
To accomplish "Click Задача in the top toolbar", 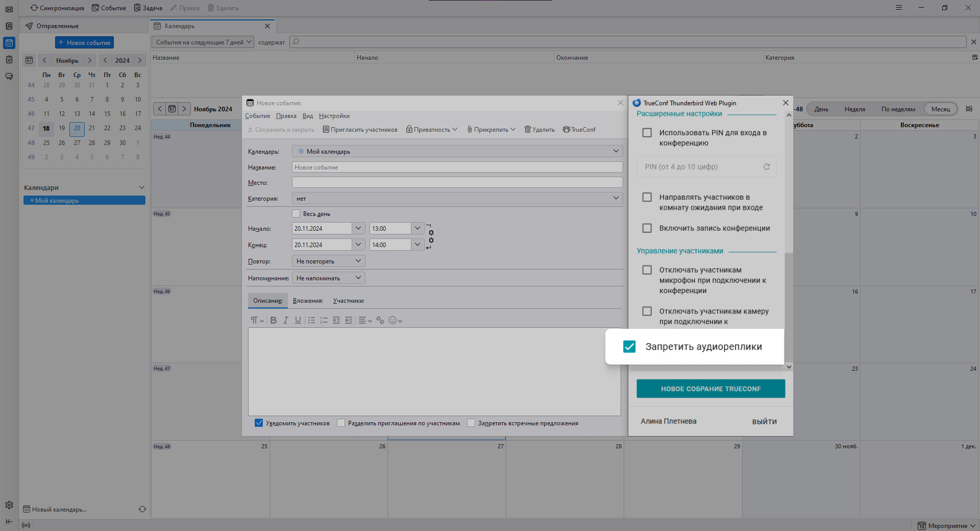I will (148, 8).
